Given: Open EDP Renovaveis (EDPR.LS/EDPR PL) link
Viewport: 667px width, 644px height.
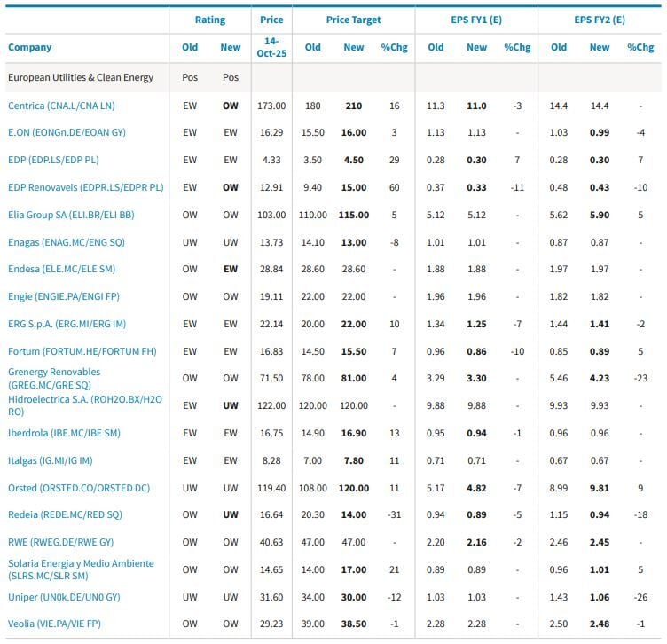Looking at the screenshot, I should [x=85, y=187].
